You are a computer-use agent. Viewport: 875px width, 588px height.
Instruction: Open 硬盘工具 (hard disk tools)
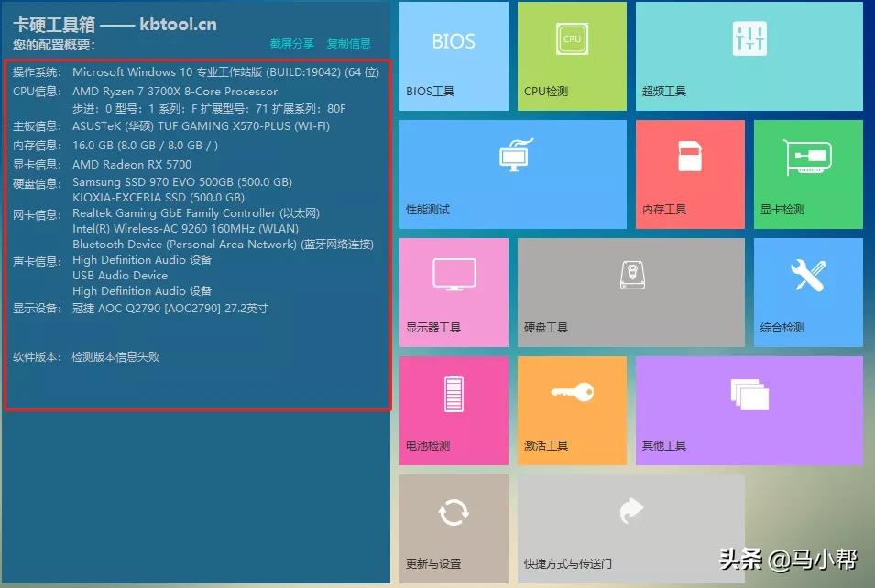tap(630, 291)
